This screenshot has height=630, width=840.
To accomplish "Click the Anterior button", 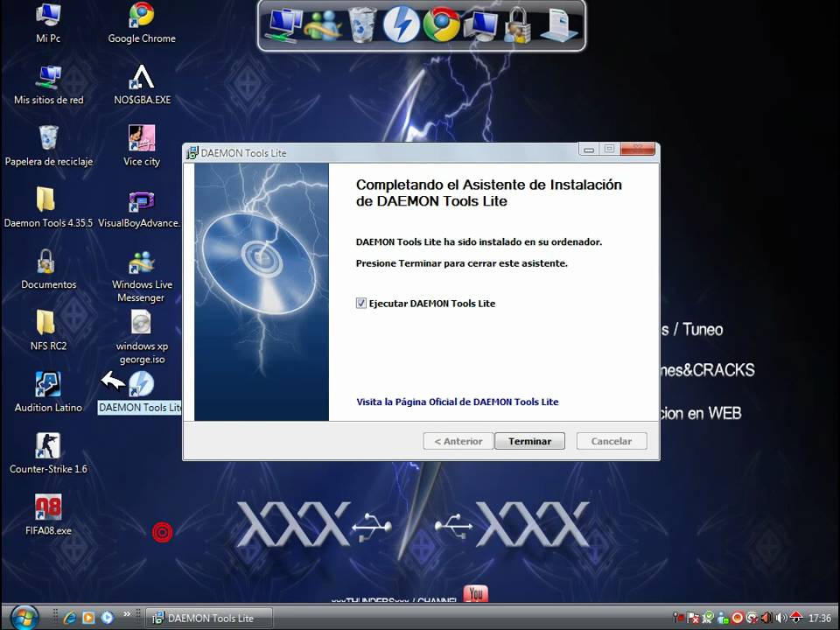I will click(458, 441).
